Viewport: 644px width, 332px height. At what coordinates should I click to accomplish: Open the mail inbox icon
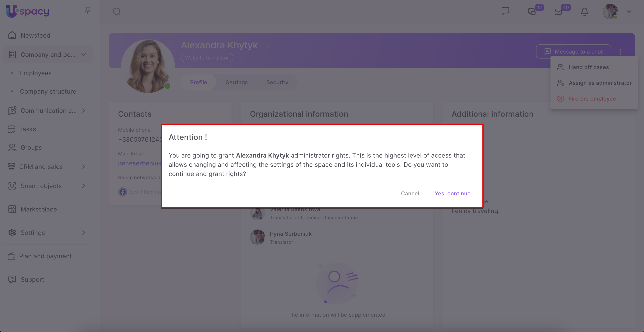(558, 12)
